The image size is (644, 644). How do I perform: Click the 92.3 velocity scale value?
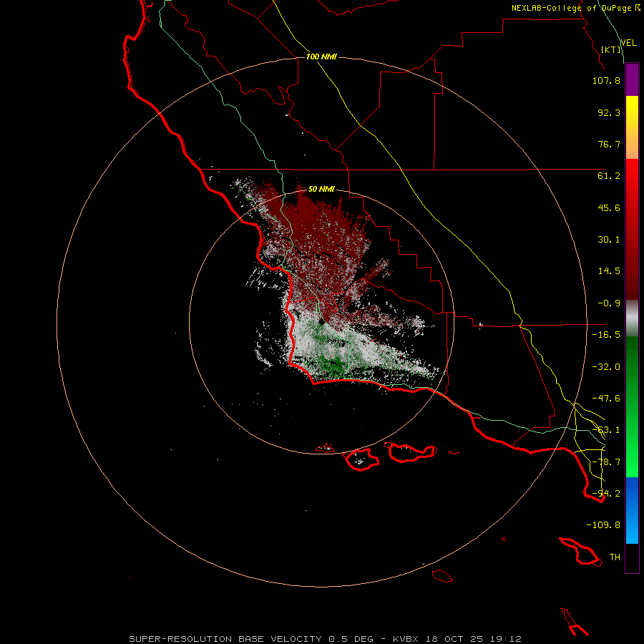tap(609, 112)
